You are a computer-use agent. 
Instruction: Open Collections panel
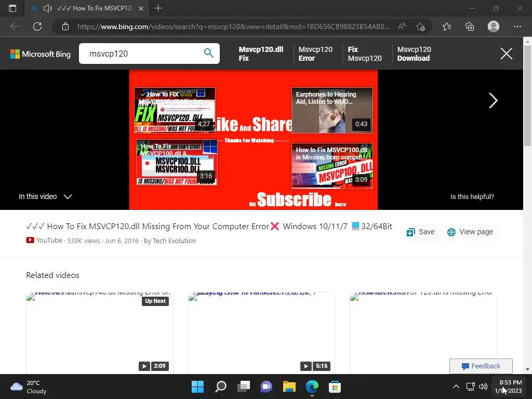[470, 26]
